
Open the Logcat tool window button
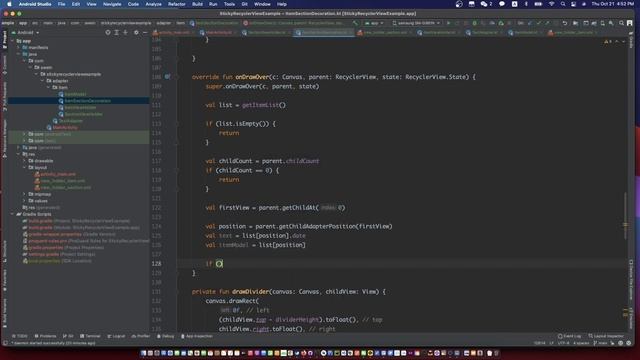(116, 336)
